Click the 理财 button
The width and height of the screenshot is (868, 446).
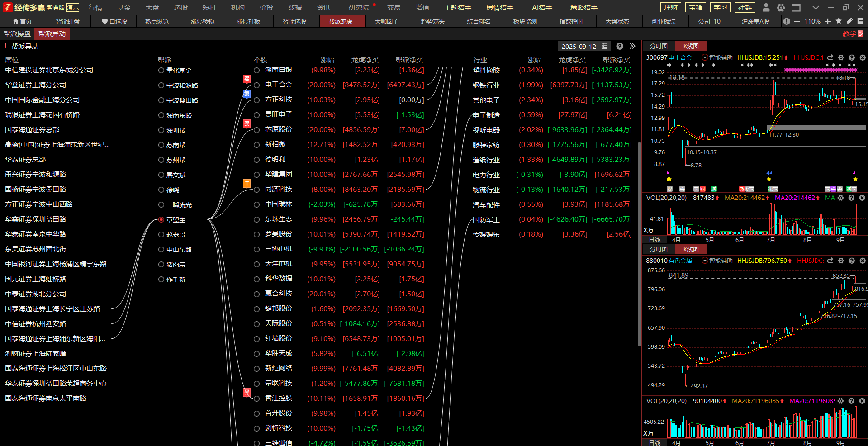coord(671,7)
